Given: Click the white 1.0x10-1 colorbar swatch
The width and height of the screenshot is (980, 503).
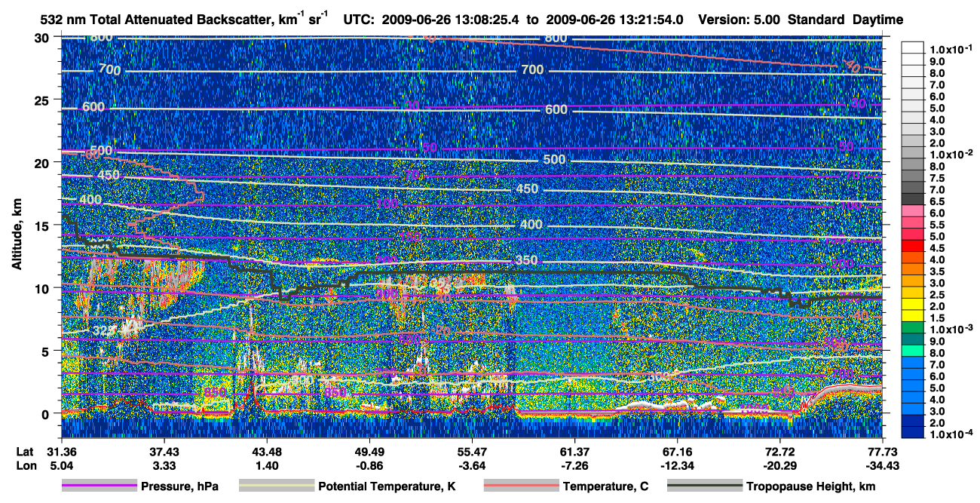Looking at the screenshot, I should pos(913,48).
